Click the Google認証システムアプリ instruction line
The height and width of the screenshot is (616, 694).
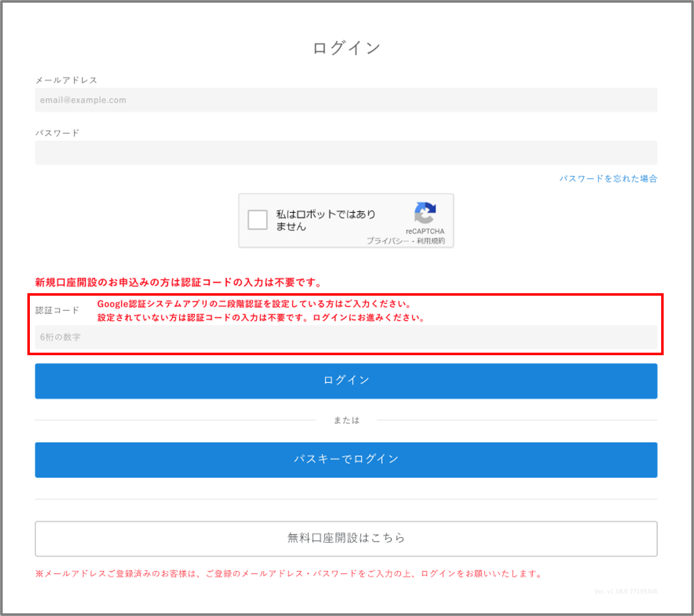pos(254,304)
